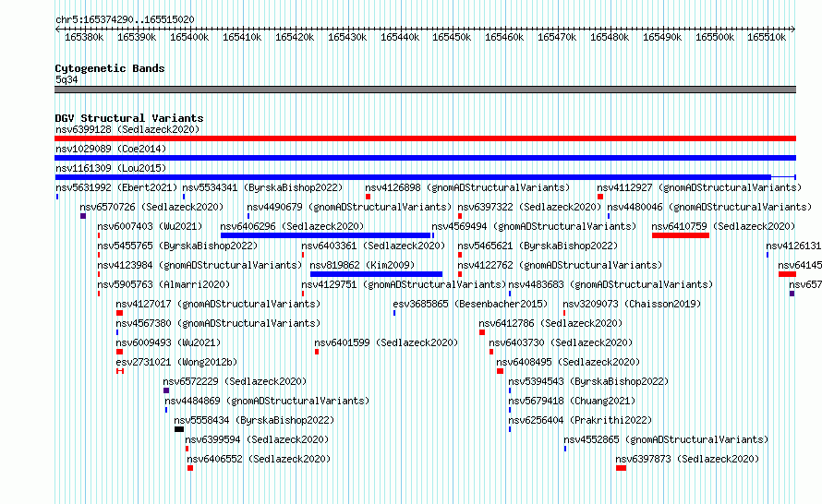Click the grey 5q34 cytogenetic band

pos(425,90)
